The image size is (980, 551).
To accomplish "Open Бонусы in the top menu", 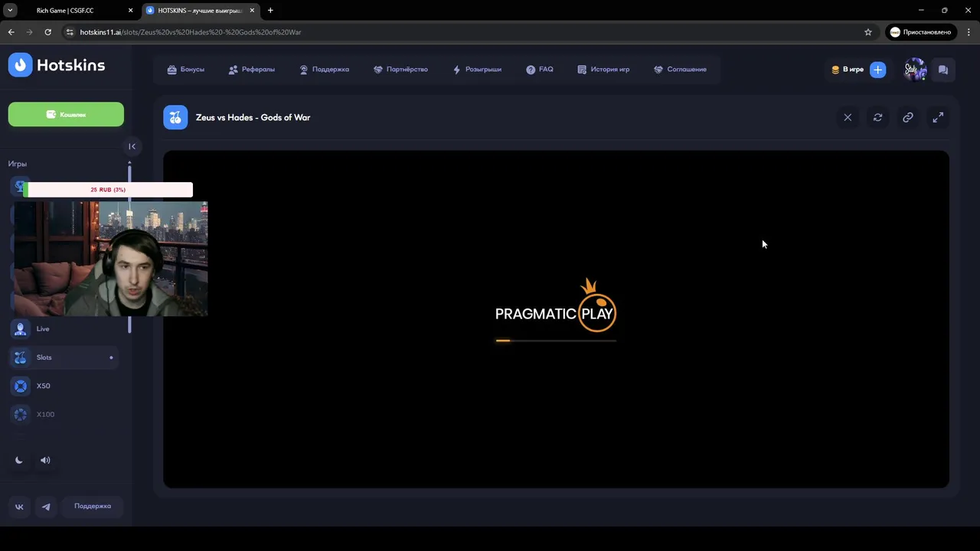I will click(x=185, y=70).
